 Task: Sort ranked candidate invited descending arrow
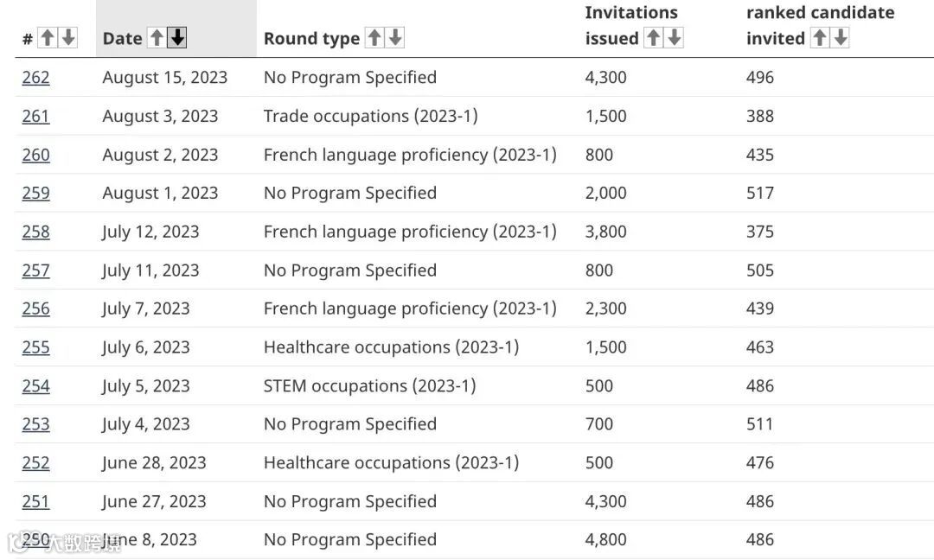pyautogui.click(x=841, y=38)
